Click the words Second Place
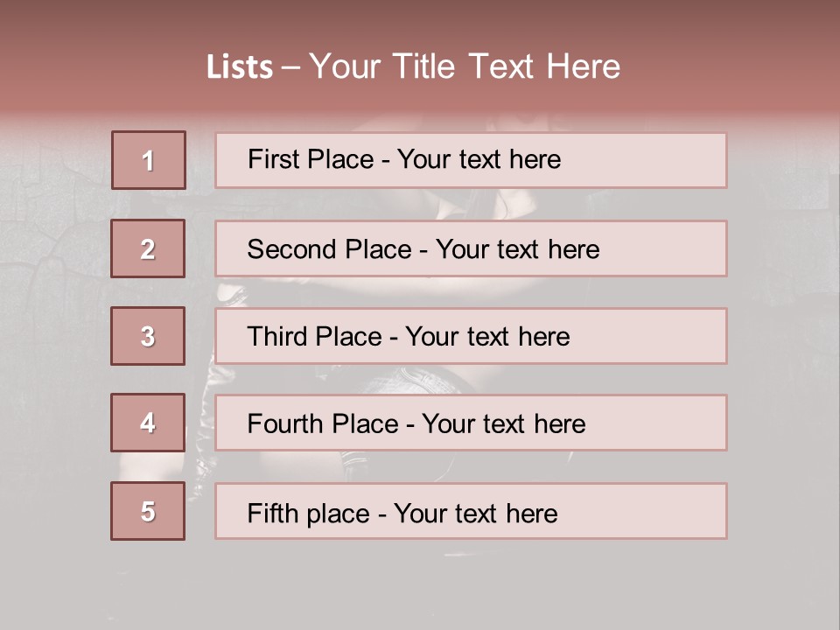 (330, 249)
